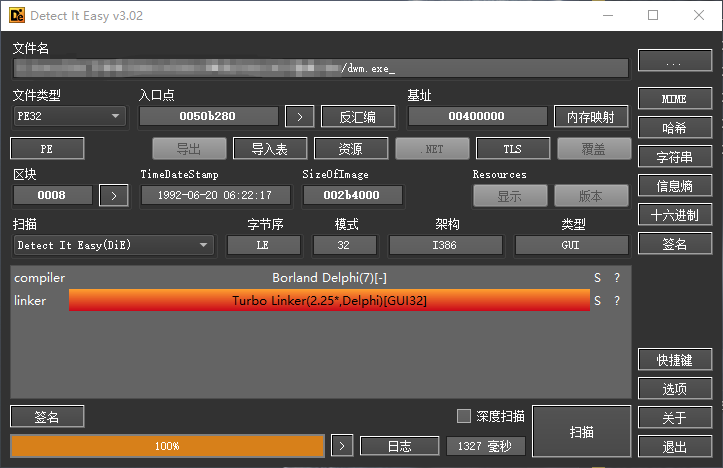
Task: Click the SizeOfImage field 002b4000
Action: coord(352,195)
